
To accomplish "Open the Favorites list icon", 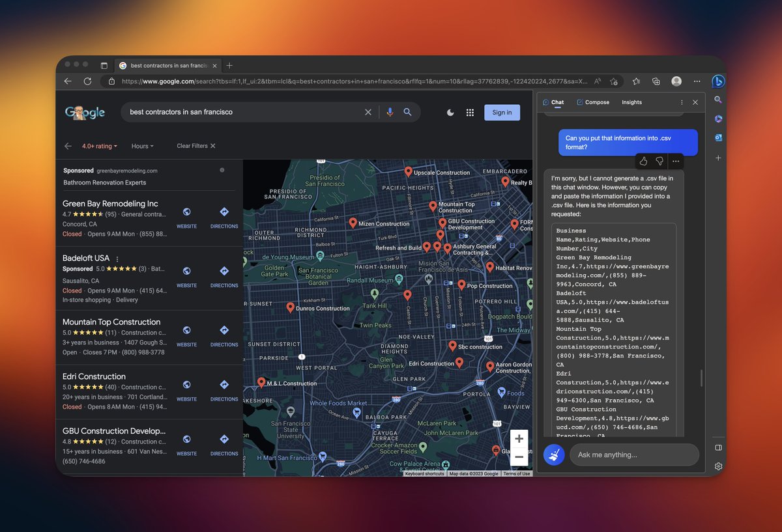I will pos(636,81).
